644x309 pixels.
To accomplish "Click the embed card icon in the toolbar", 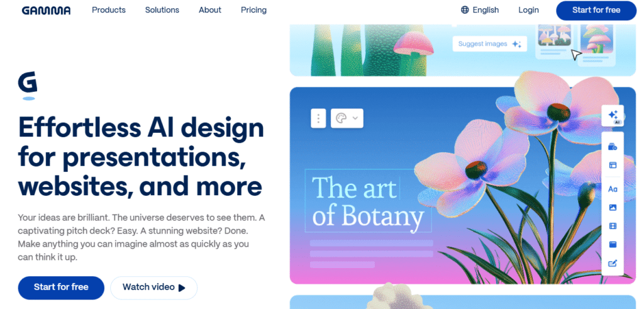I will (613, 245).
